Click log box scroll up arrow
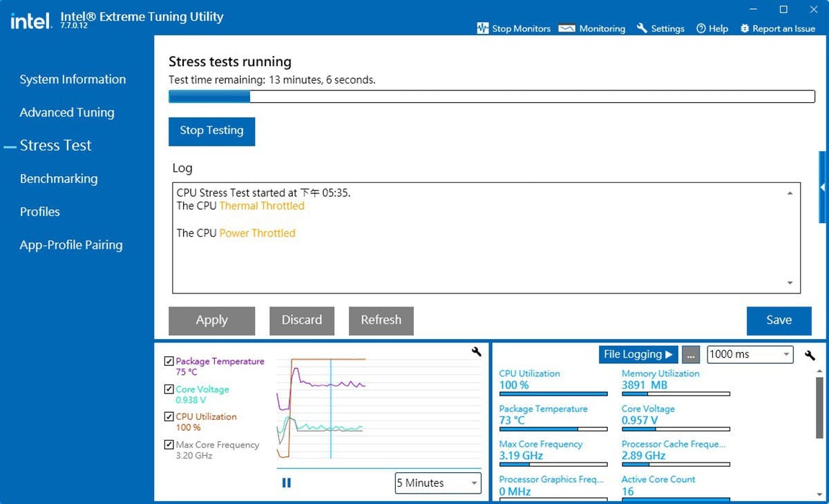This screenshot has height=504, width=829. pos(790,194)
